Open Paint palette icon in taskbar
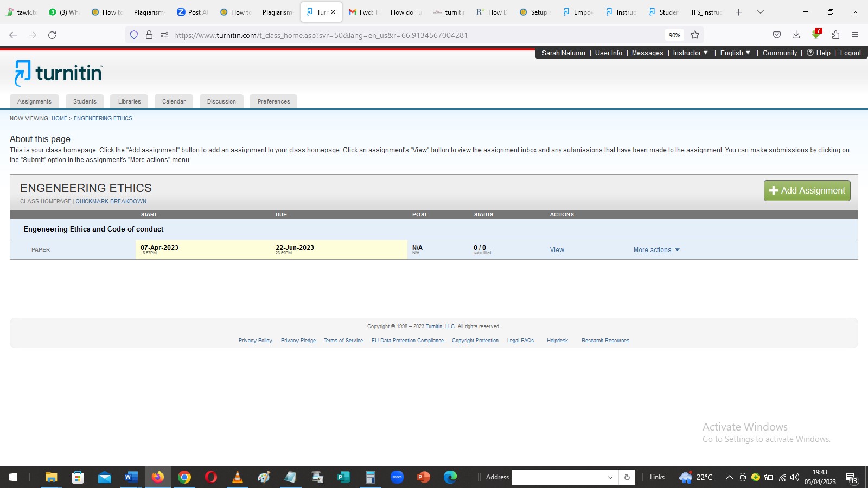Image resolution: width=868 pixels, height=488 pixels. coord(264,477)
